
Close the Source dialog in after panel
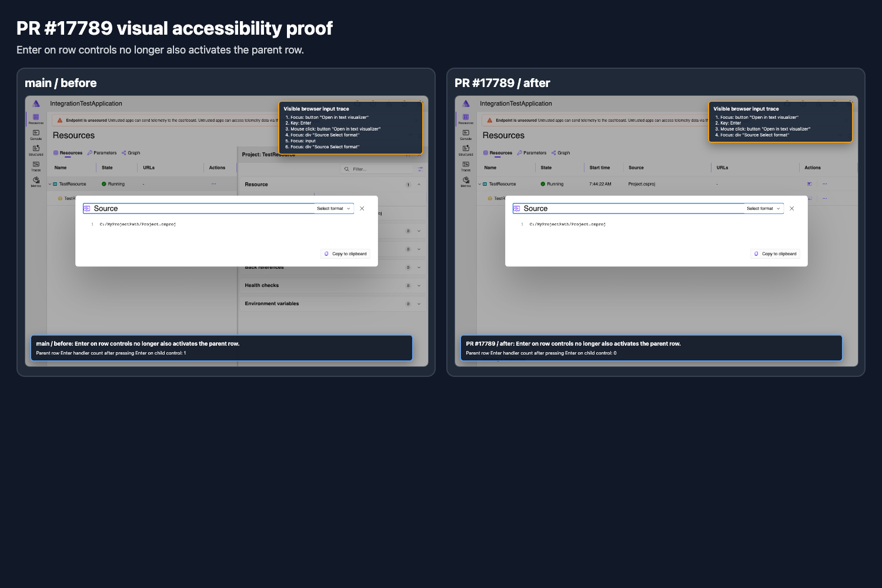792,209
